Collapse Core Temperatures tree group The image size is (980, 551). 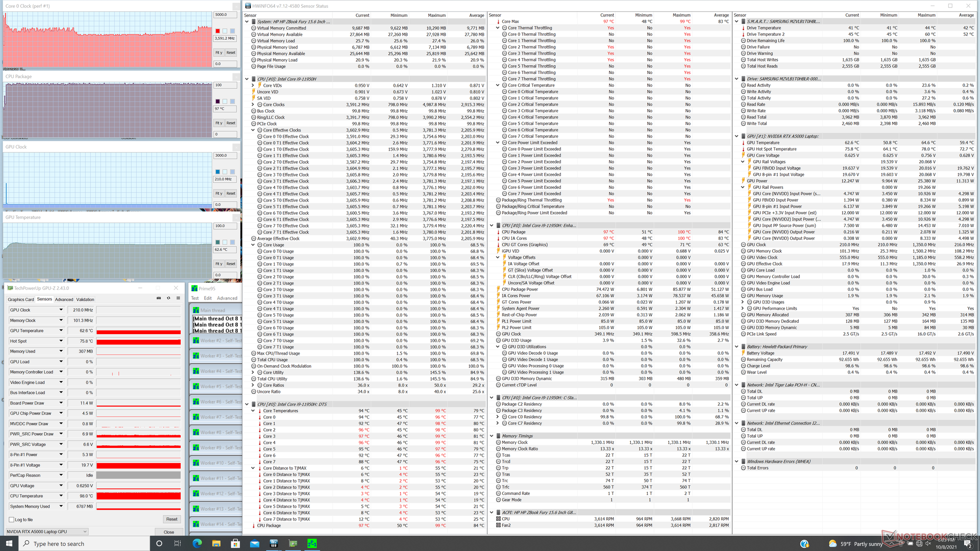coord(253,411)
